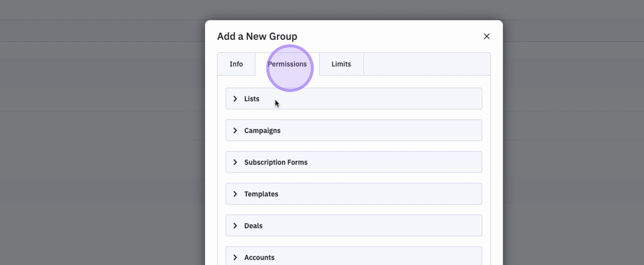Expand the Lists permissions section label
644x265 pixels.
[252, 99]
